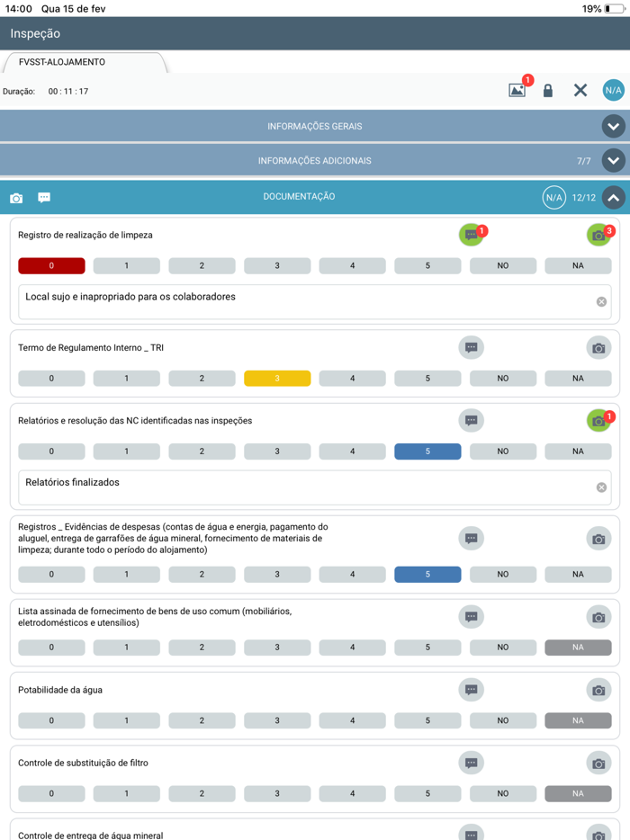Select NA for Termo de Regulamento Interno
This screenshot has width=630, height=840.
(578, 379)
